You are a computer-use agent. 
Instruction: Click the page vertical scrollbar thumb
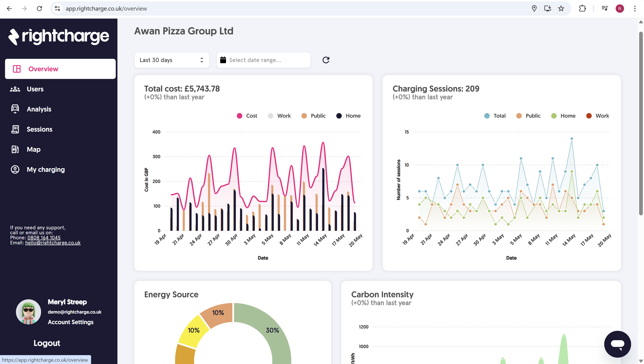click(641, 123)
